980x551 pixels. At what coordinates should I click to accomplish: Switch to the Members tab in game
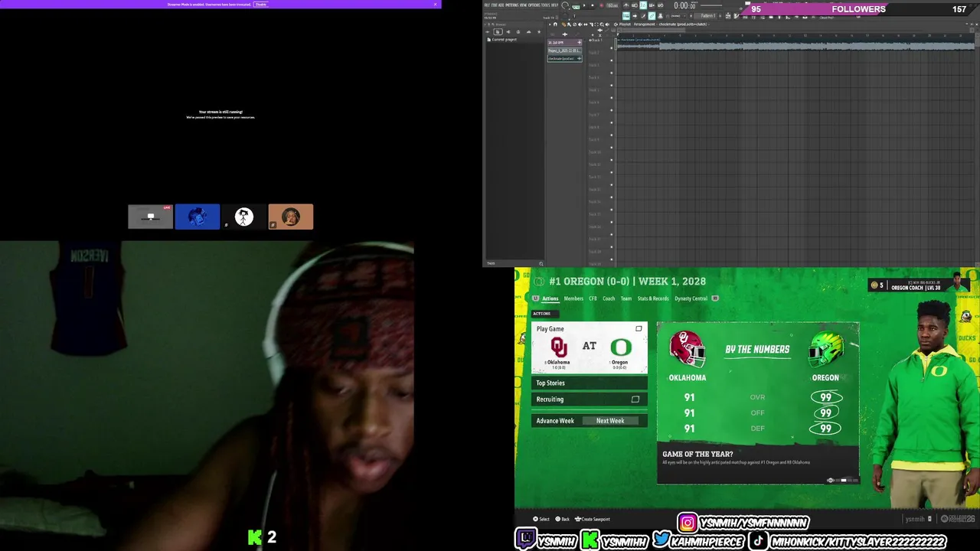point(573,298)
